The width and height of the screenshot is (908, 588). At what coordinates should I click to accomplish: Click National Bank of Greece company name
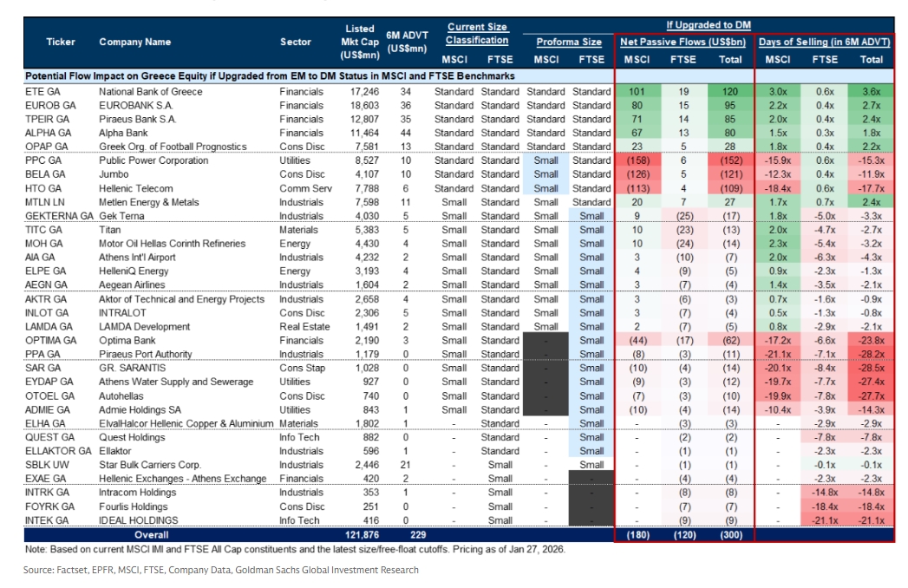pyautogui.click(x=150, y=91)
